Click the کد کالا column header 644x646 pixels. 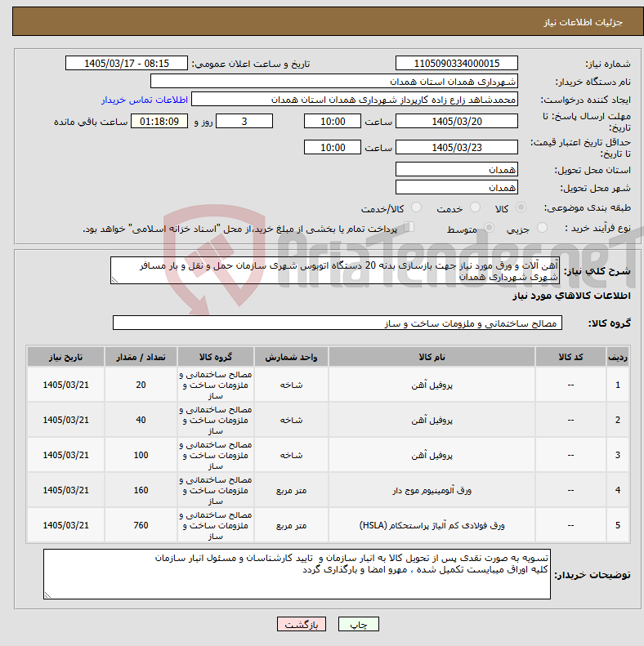(570, 357)
